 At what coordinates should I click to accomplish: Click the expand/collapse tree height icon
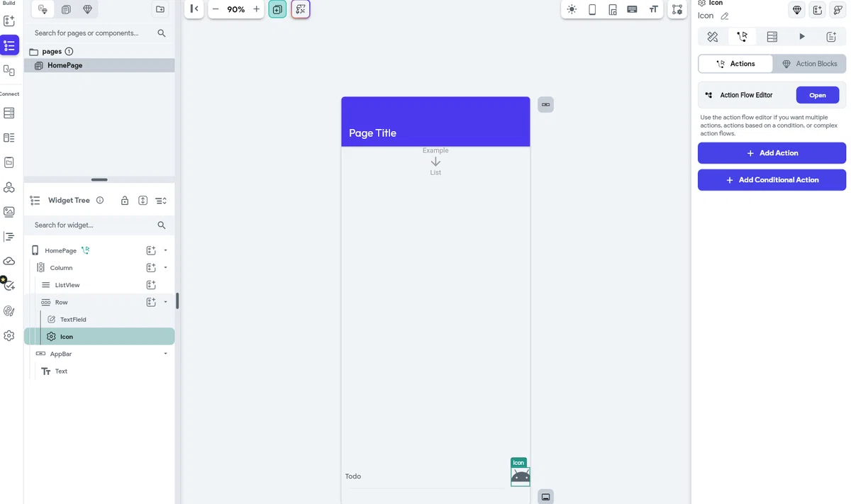(143, 201)
